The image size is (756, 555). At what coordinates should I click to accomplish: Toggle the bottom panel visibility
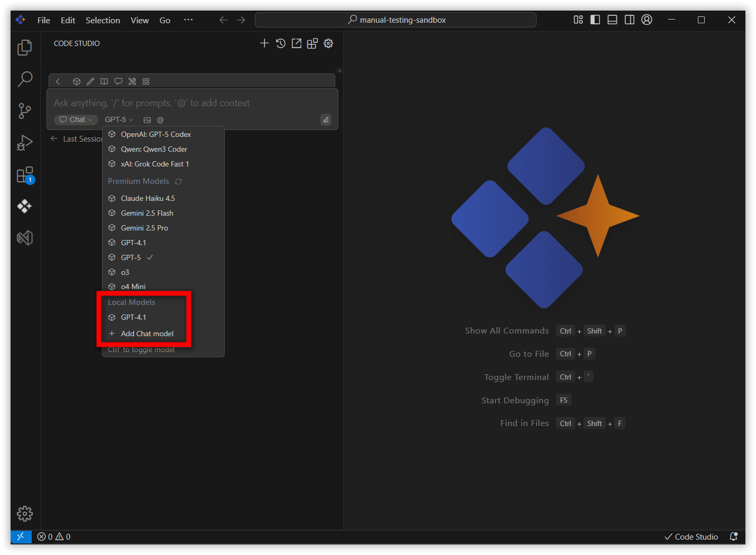click(612, 20)
